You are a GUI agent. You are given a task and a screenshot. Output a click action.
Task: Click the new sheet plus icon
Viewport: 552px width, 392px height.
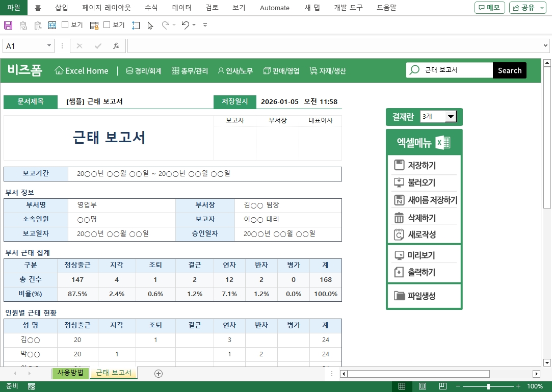point(159,374)
